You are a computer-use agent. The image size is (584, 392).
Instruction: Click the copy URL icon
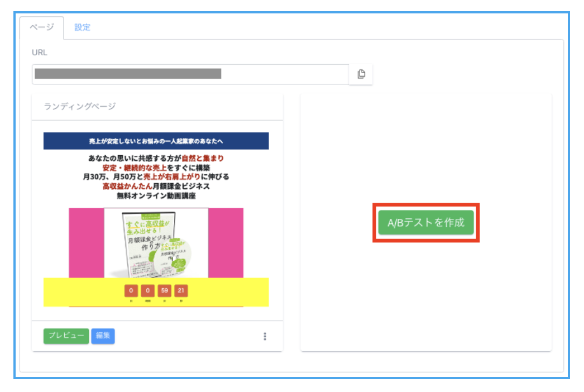point(361,74)
